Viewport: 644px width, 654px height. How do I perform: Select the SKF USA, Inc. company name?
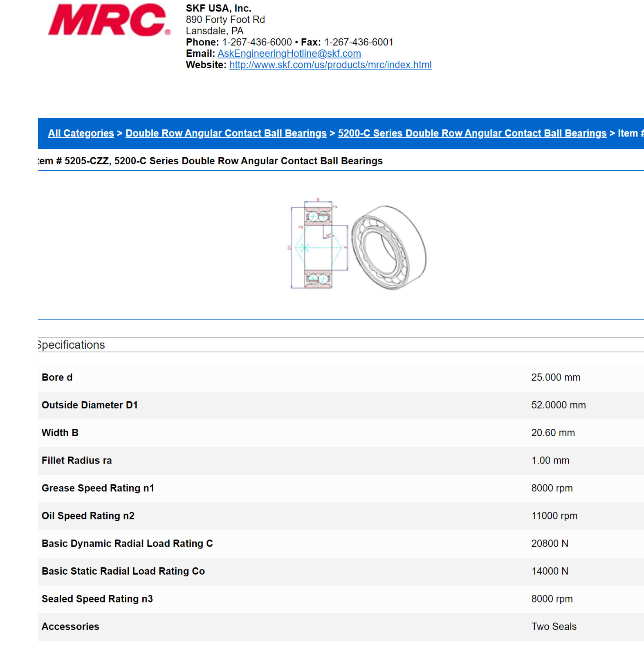click(218, 8)
